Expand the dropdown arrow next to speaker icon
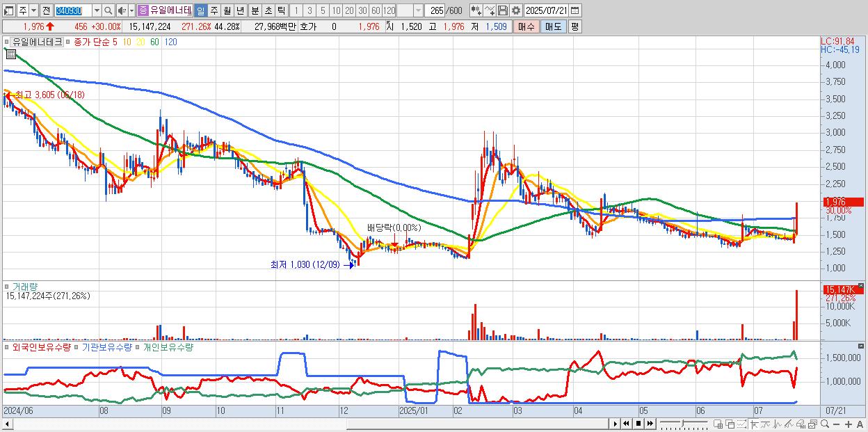Image resolution: width=868 pixels, height=432 pixels. pos(131,10)
